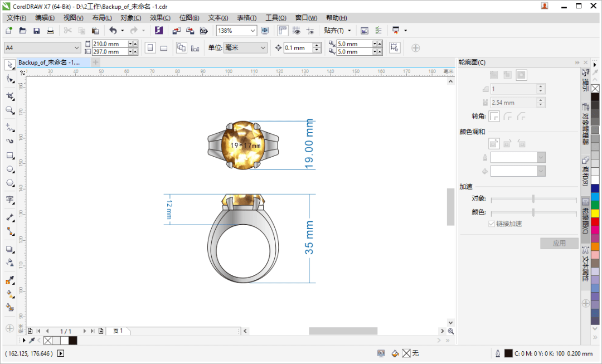The image size is (602, 364).
Task: Click the 应用 button in the contour docker
Action: 559,243
